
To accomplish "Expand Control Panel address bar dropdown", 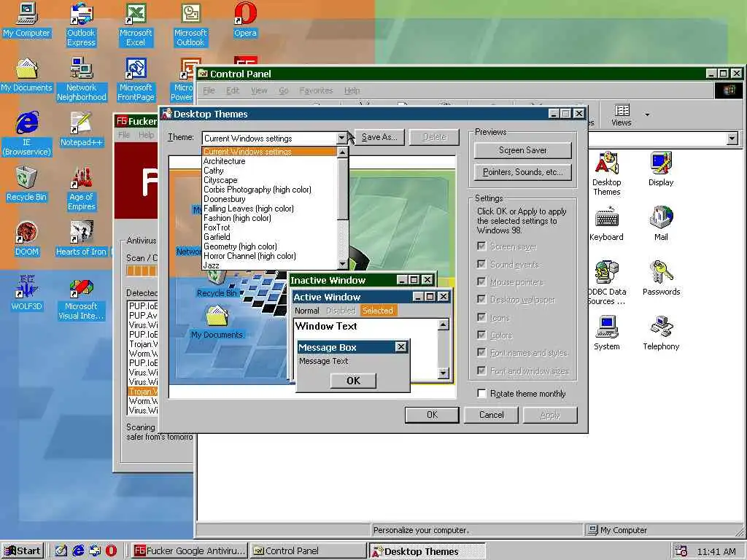I will (732, 139).
